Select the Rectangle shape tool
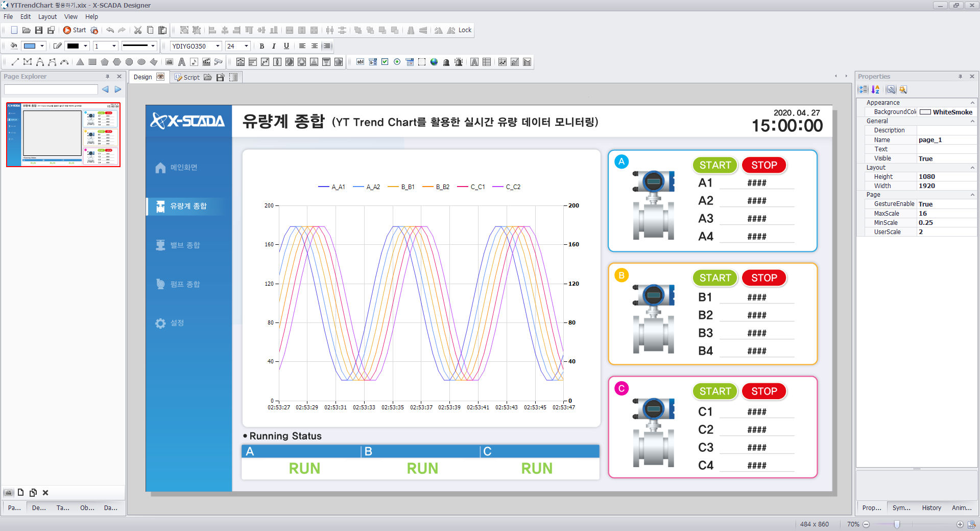980x531 pixels. click(x=92, y=62)
